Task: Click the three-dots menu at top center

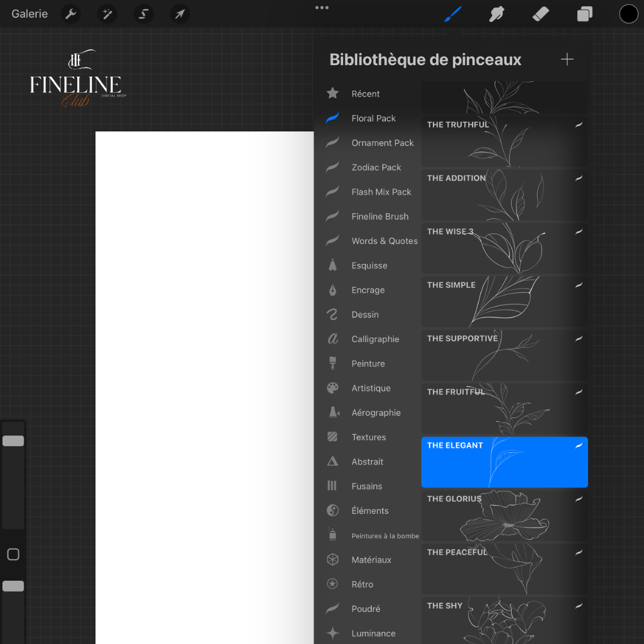Action: pos(322,8)
